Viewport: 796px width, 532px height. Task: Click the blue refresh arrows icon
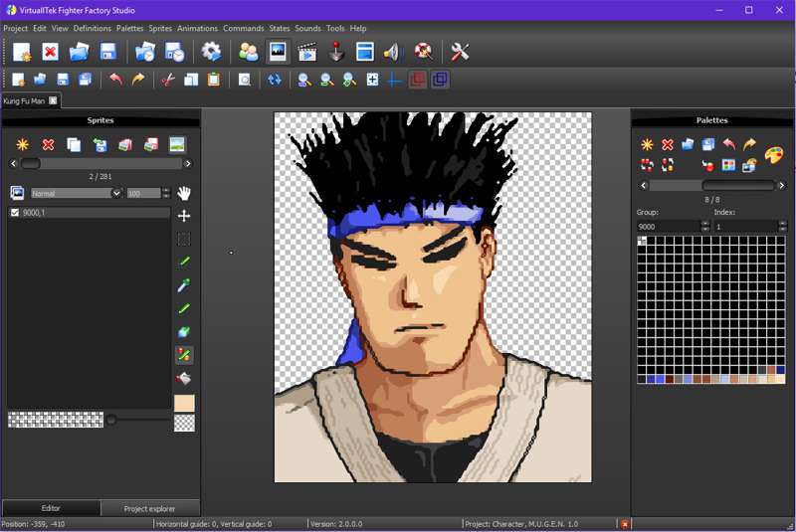coord(275,80)
